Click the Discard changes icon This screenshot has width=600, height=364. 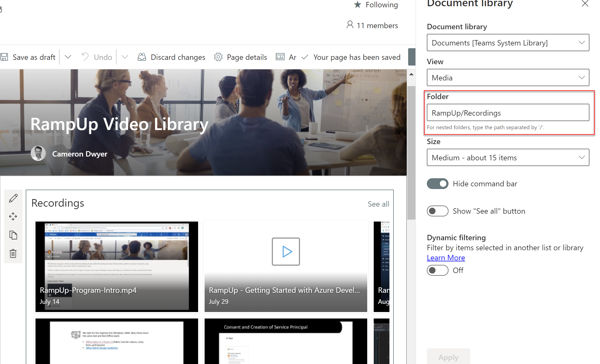(142, 57)
